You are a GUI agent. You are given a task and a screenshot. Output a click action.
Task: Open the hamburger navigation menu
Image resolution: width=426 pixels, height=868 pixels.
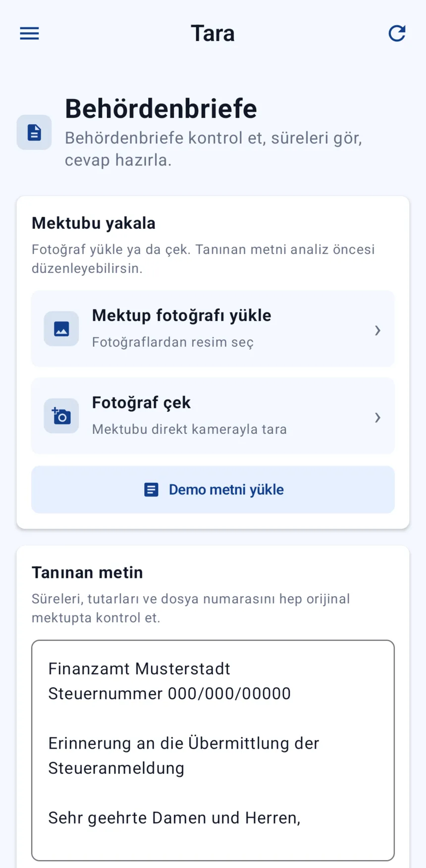click(x=29, y=33)
